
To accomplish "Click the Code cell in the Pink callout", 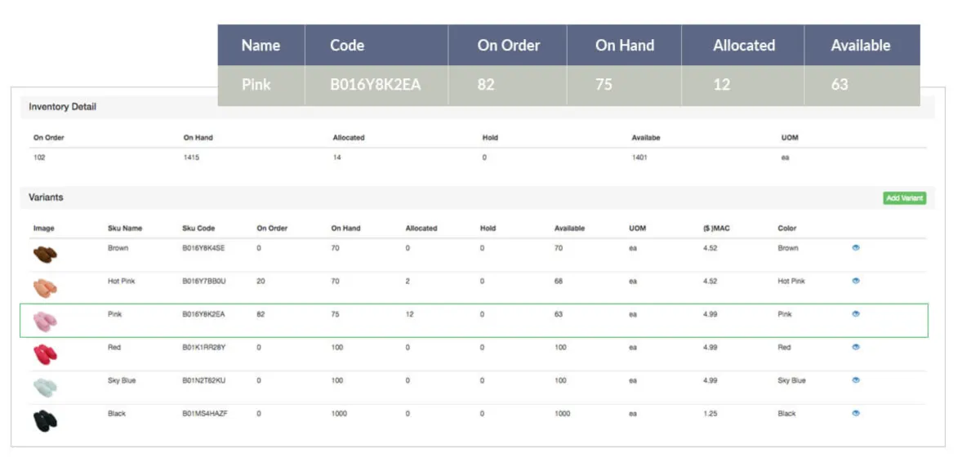I will 376,85.
